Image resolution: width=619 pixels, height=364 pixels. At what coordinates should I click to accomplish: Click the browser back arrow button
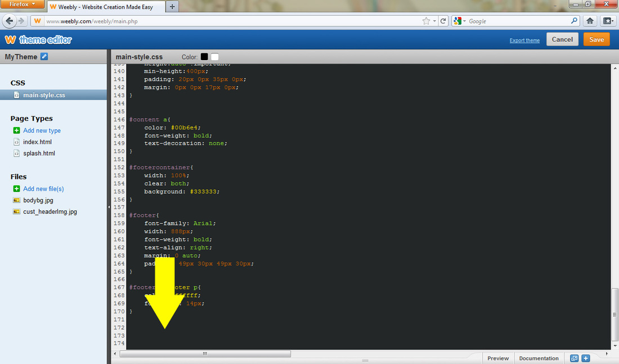[10, 21]
